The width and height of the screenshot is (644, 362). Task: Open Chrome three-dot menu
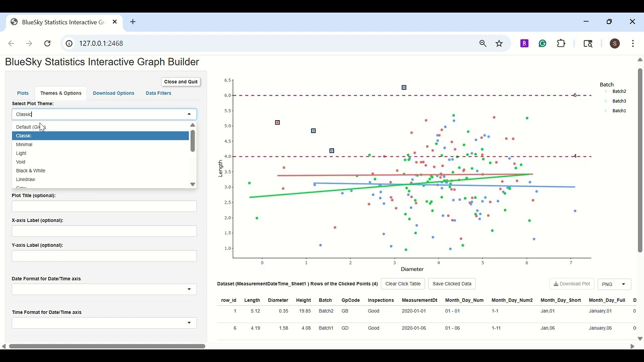(x=633, y=44)
